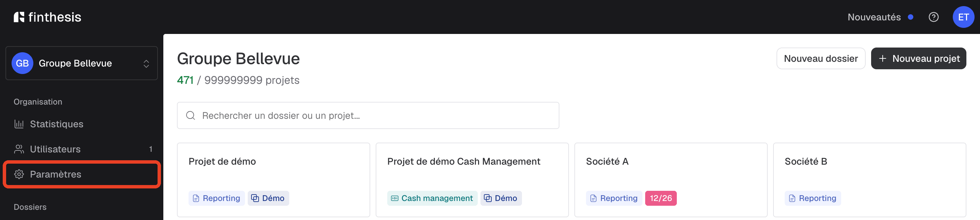Open Utilisateurs in the sidebar
The height and width of the screenshot is (220, 980).
click(81, 149)
